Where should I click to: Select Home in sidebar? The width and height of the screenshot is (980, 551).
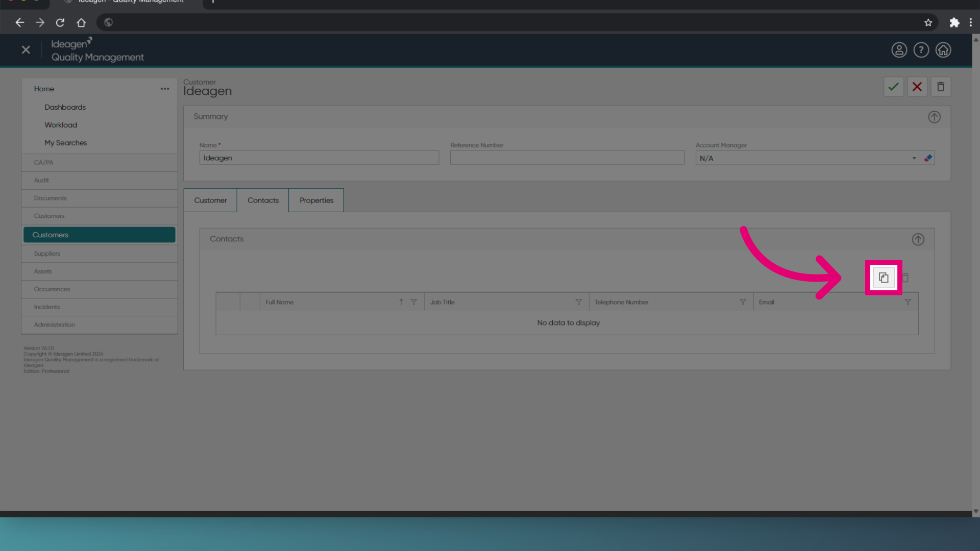[44, 89]
